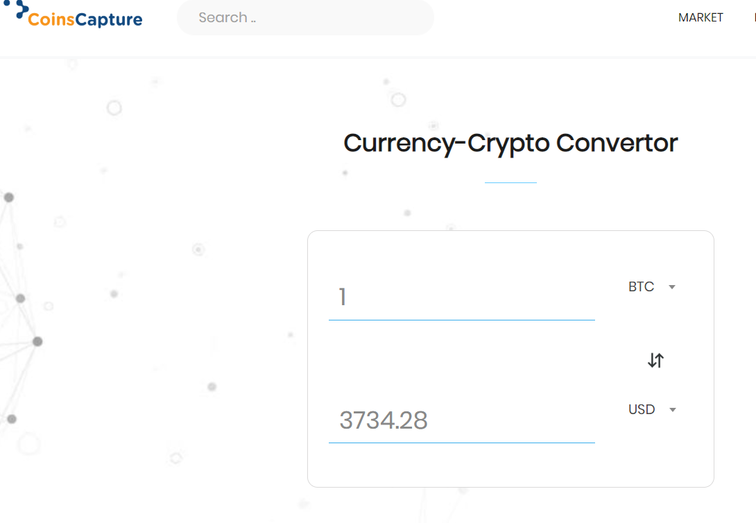Click the hollow circle decoration above heading
This screenshot has width=756, height=523.
click(x=398, y=100)
